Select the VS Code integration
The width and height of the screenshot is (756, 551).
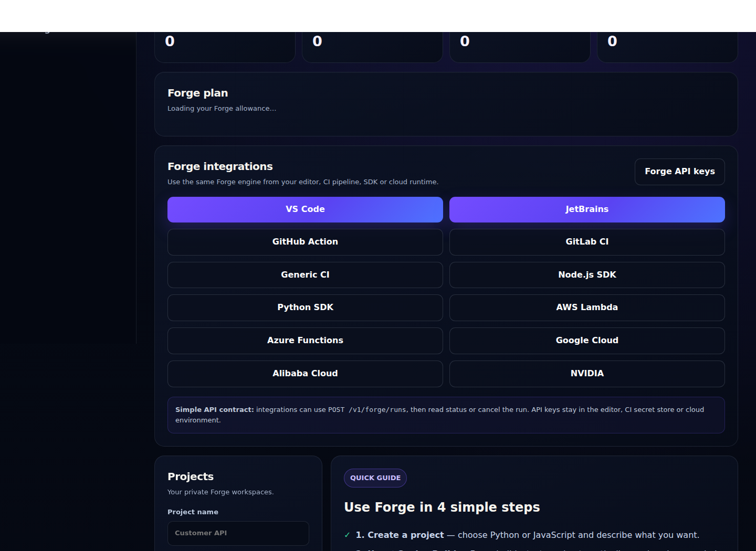305,209
